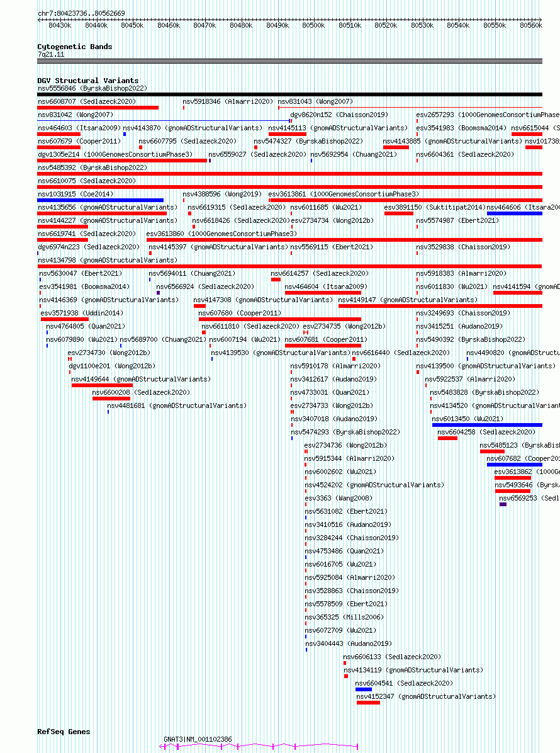Open variant dgv1100e201 (Wong2012b)
Viewport: 560px width, 753px height.
(112, 366)
